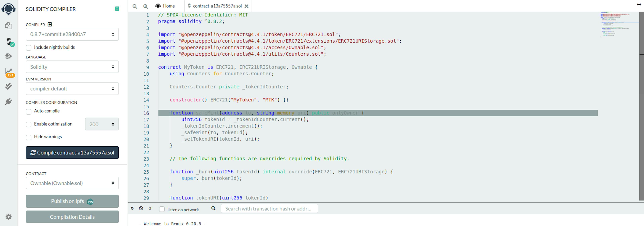Adjust optimization runs 200 stepper
Image resolution: width=644 pixels, height=226 pixels.
102,124
